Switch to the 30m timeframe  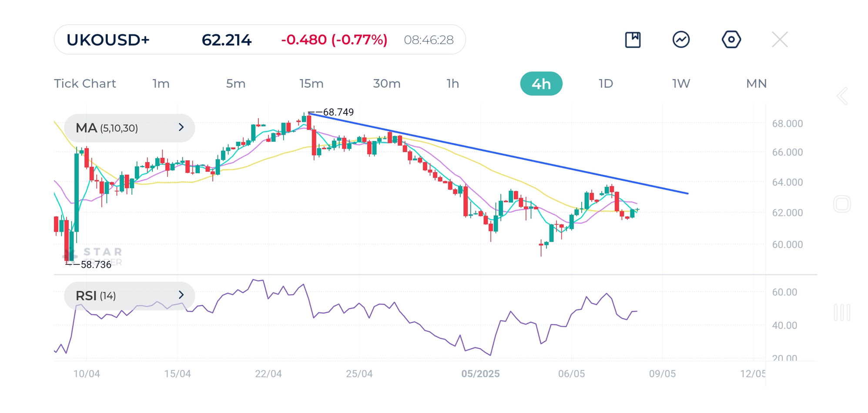point(386,83)
